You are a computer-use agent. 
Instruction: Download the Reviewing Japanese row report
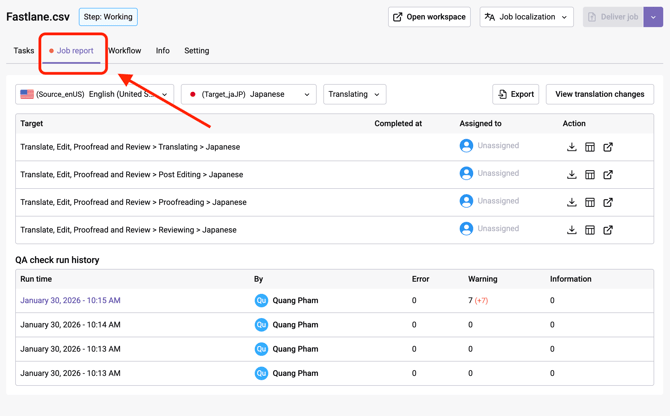[x=571, y=230]
